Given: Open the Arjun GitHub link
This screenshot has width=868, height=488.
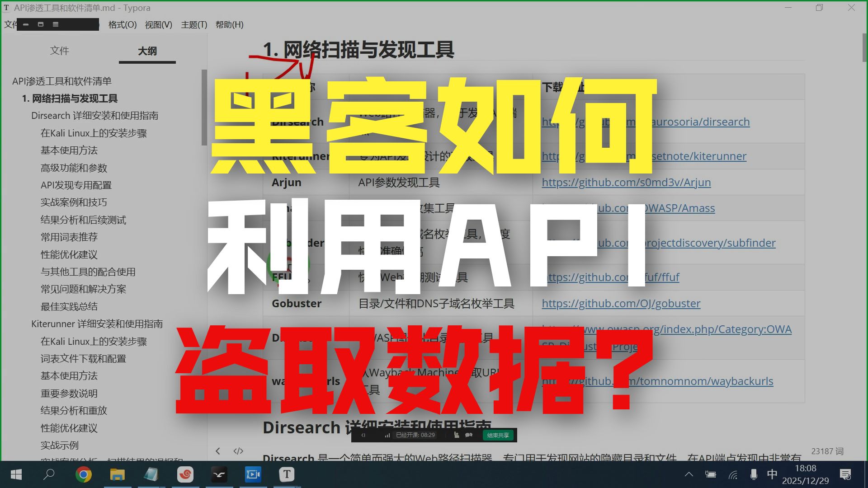Looking at the screenshot, I should pyautogui.click(x=626, y=182).
